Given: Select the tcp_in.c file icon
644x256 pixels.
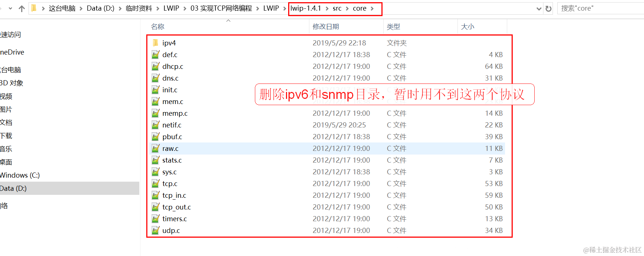Looking at the screenshot, I should [x=155, y=195].
